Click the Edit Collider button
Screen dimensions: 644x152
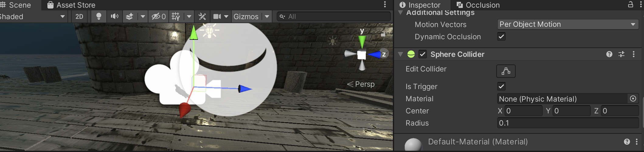(x=506, y=71)
